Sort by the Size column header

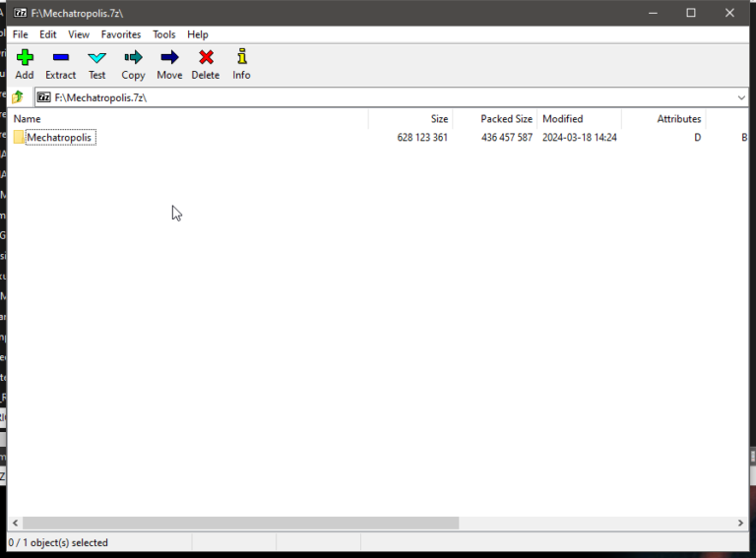point(410,119)
